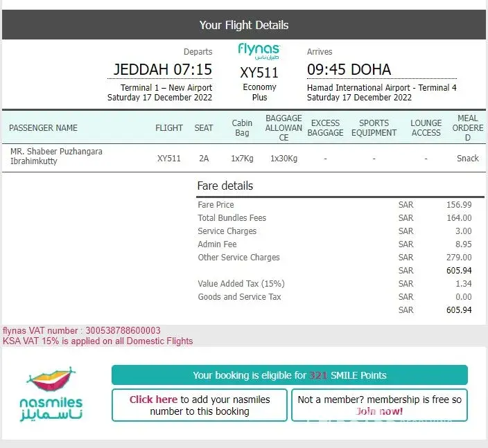The width and height of the screenshot is (488, 448).
Task: Click the 'Goods and Service Tax' label
Action: tap(239, 296)
